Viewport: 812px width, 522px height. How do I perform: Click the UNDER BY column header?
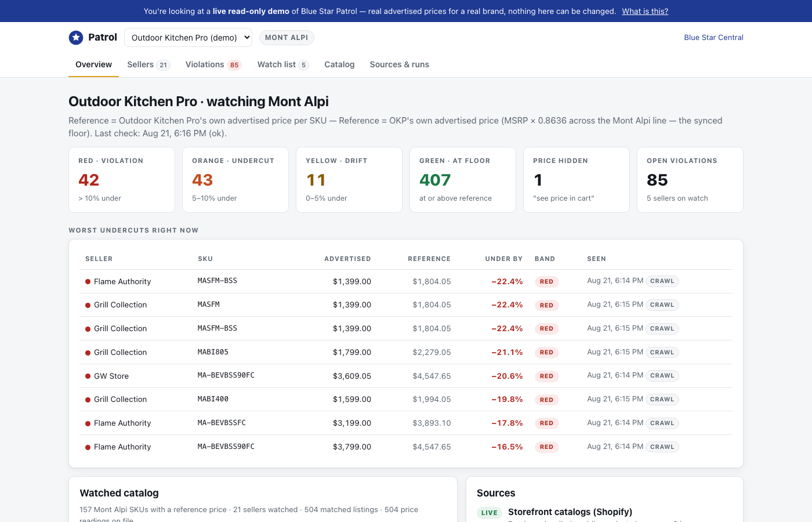click(x=504, y=259)
